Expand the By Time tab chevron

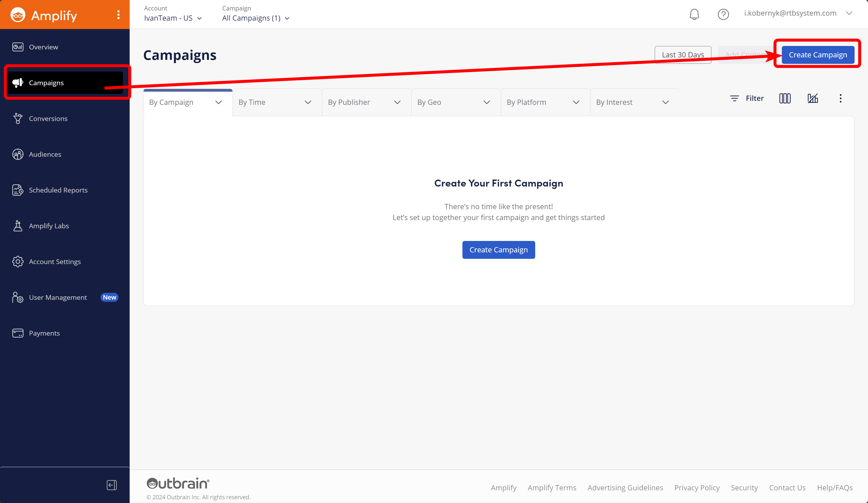click(x=308, y=102)
